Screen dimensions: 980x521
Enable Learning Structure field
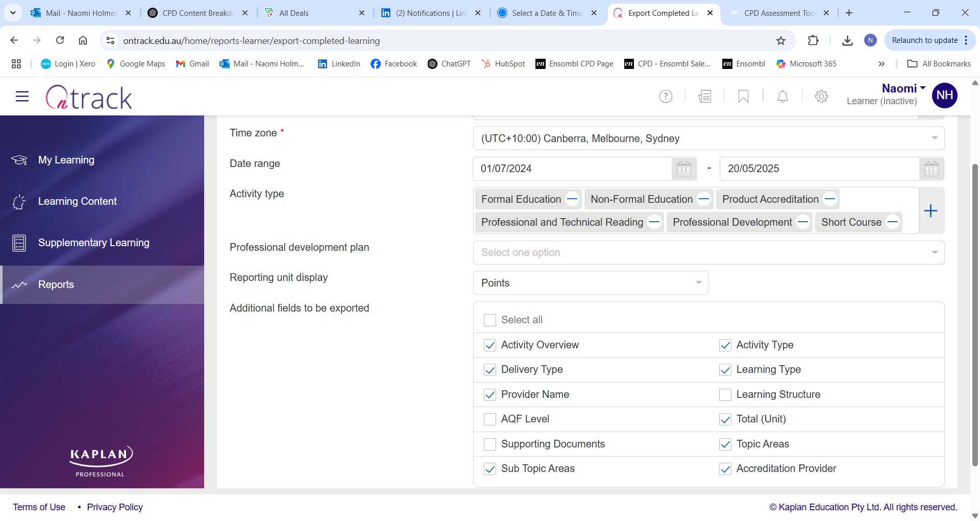[x=725, y=395]
